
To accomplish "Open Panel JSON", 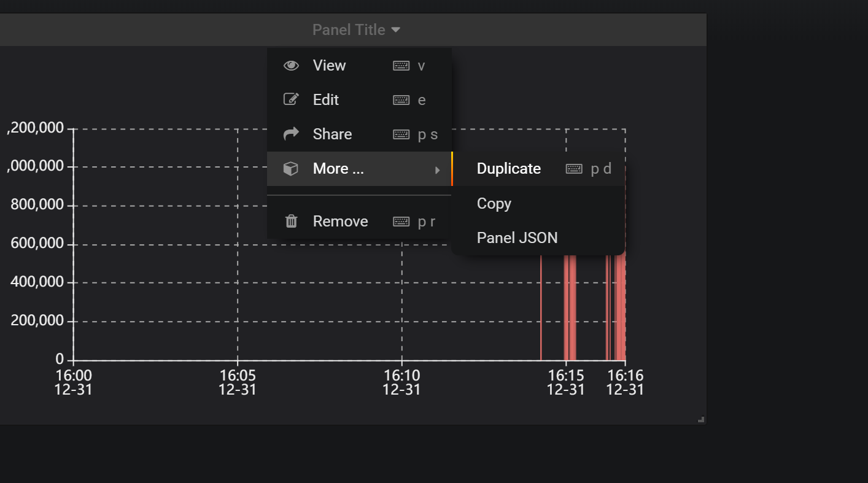I will (517, 238).
